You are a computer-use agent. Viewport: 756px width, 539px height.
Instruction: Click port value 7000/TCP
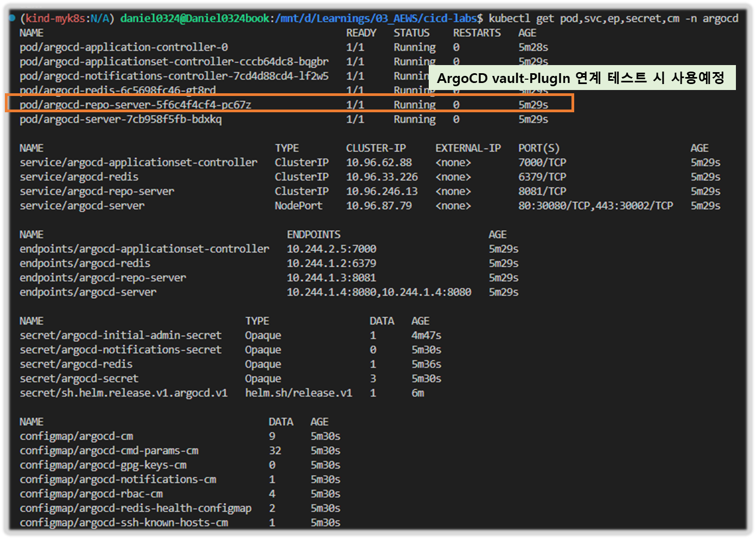(x=542, y=162)
